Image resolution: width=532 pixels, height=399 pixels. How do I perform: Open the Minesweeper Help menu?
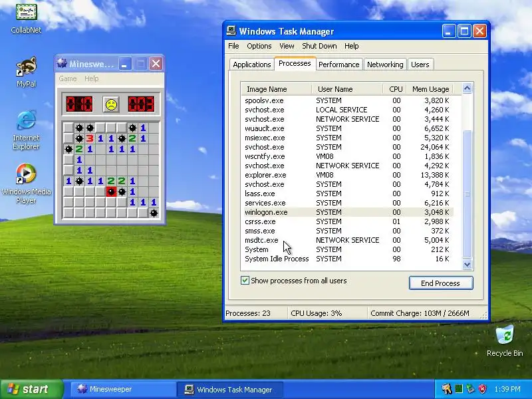(91, 78)
